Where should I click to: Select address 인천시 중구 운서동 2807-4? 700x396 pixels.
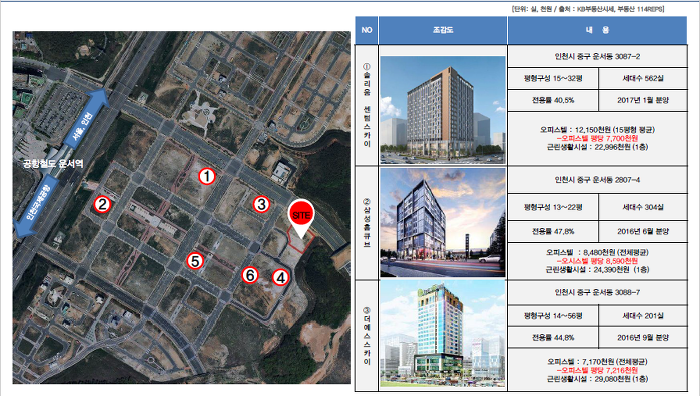pyautogui.click(x=597, y=180)
